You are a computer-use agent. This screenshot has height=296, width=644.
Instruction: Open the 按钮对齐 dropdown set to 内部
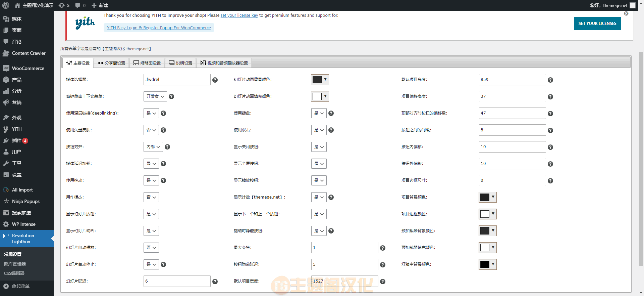[153, 147]
